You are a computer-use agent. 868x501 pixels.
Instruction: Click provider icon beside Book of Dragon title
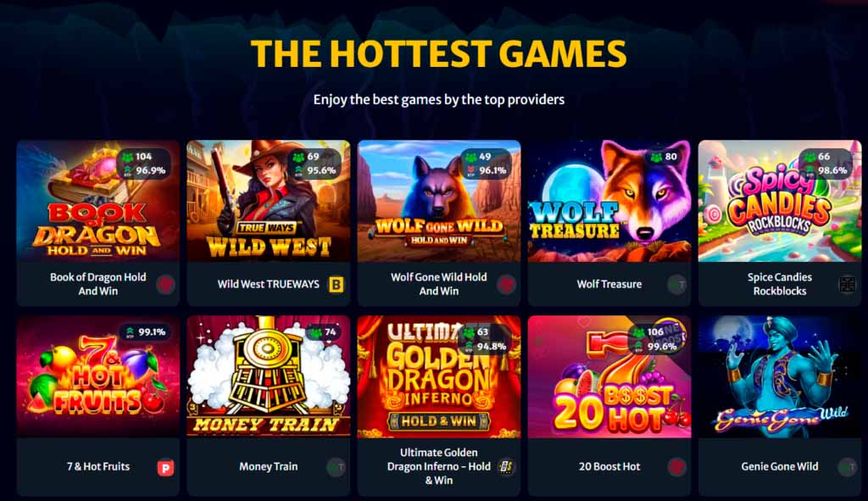pyautogui.click(x=165, y=285)
